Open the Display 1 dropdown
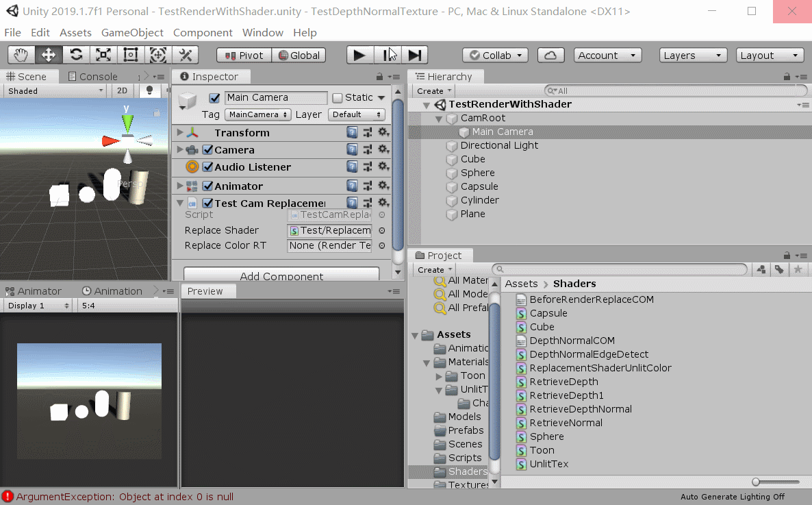The height and width of the screenshot is (505, 812). (x=38, y=306)
